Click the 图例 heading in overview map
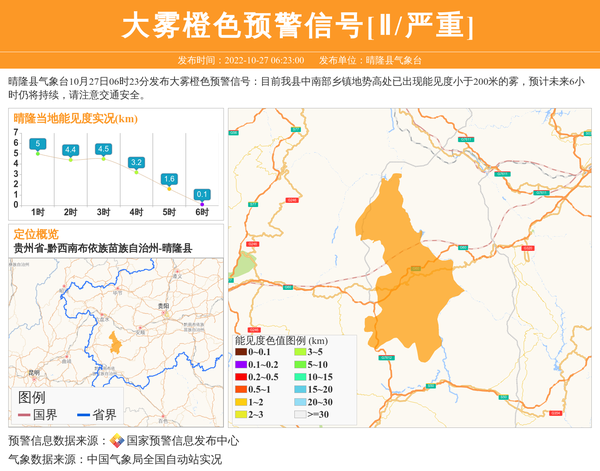 [x=31, y=397]
